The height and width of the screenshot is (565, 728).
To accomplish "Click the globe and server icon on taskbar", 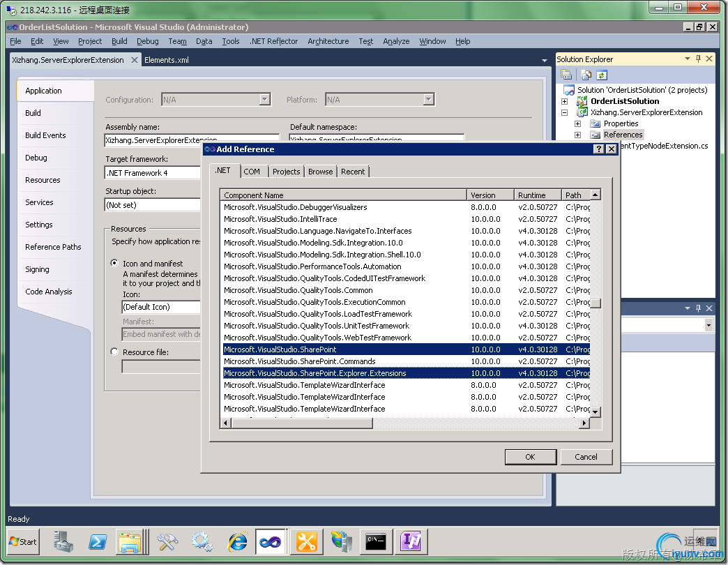I will click(x=341, y=542).
